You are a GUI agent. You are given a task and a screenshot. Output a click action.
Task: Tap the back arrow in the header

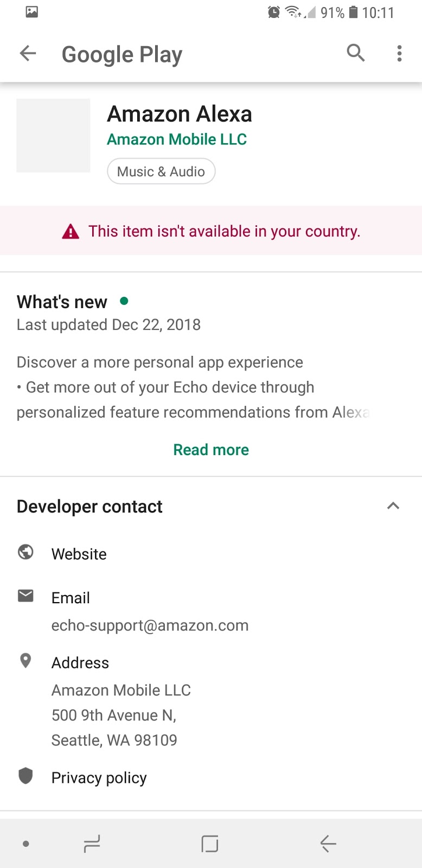(x=28, y=53)
